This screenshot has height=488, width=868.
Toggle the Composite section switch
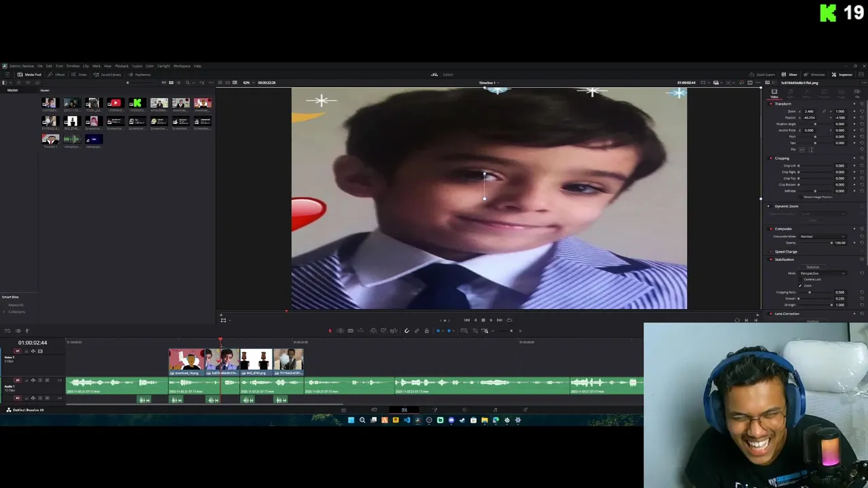(x=771, y=229)
